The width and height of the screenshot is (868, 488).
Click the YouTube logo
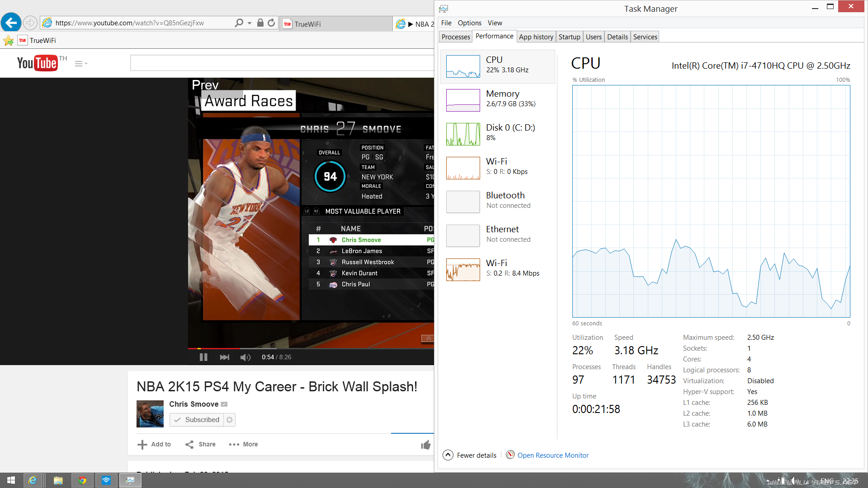point(37,63)
